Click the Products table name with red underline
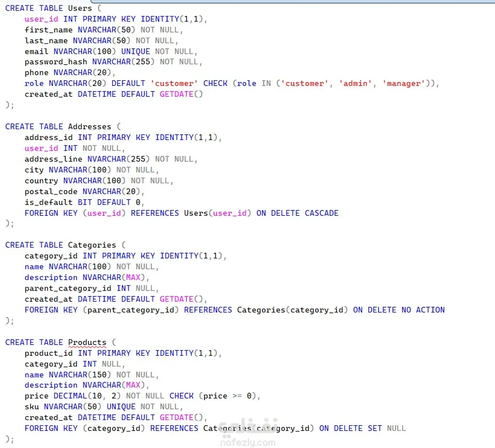 87,342
